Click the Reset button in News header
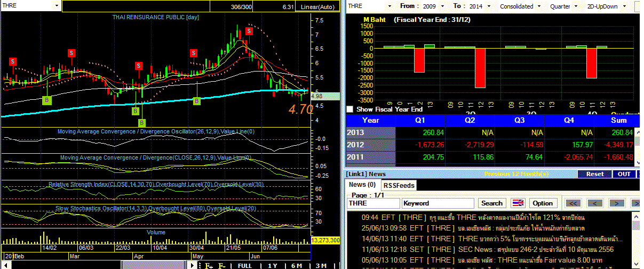 [x=595, y=173]
